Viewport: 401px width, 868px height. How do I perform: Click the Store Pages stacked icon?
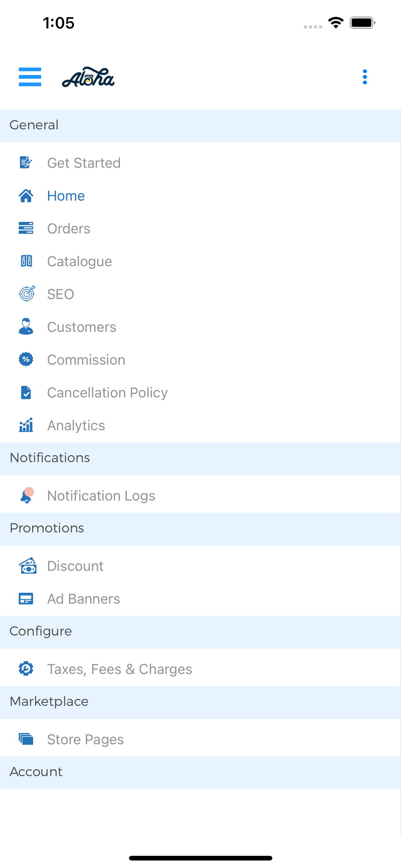click(26, 739)
